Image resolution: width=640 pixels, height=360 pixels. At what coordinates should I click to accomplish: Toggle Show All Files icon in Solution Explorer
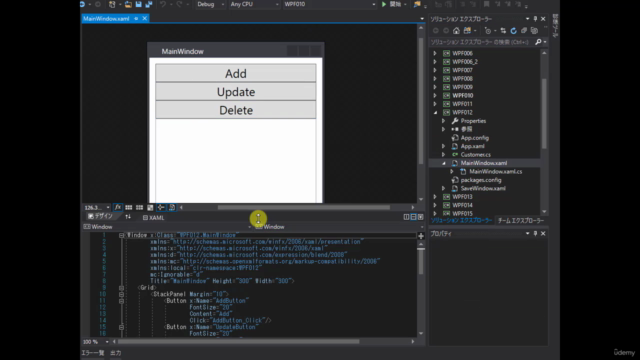pos(534,31)
